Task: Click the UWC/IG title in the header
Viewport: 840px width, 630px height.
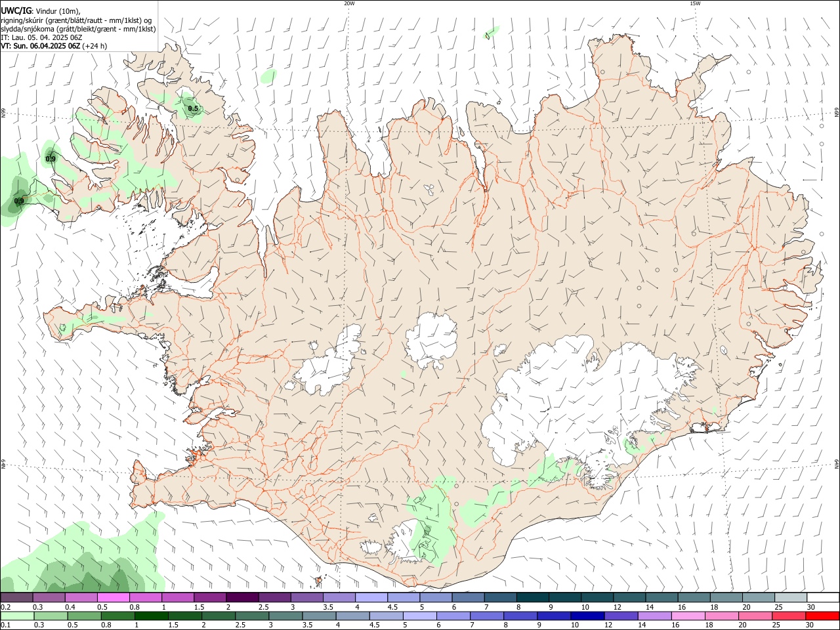Action: click(x=16, y=11)
